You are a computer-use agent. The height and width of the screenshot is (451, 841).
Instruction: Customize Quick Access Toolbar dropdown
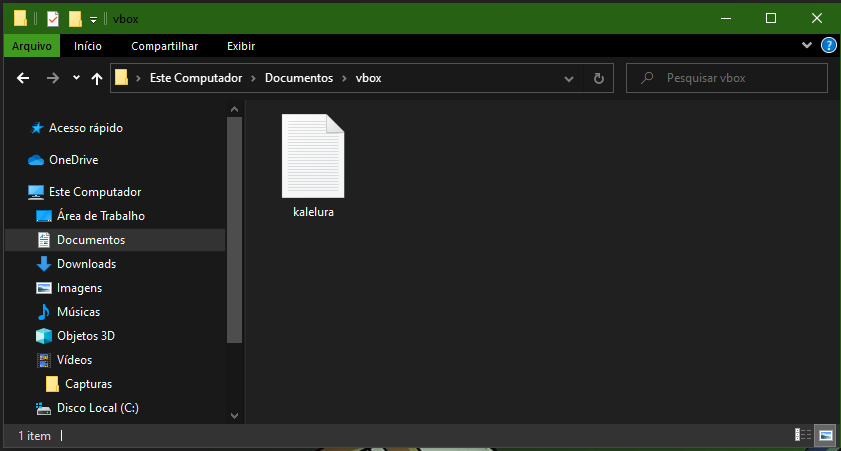93,18
